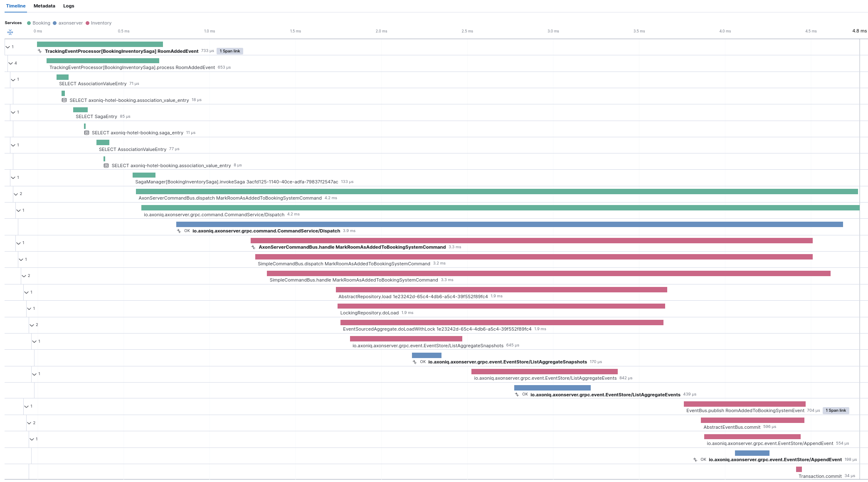Viewport: 868px width, 482px height.
Task: Click transaction icon by AxonServerCommandBus.handle span
Action: tap(253, 247)
